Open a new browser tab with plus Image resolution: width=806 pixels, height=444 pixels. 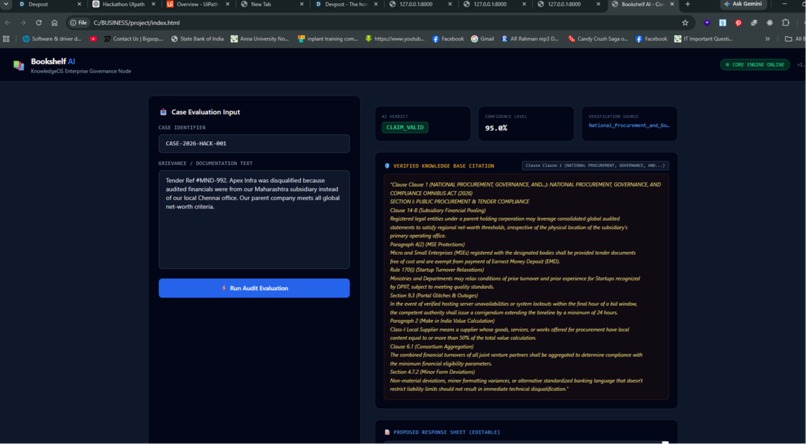688,4
